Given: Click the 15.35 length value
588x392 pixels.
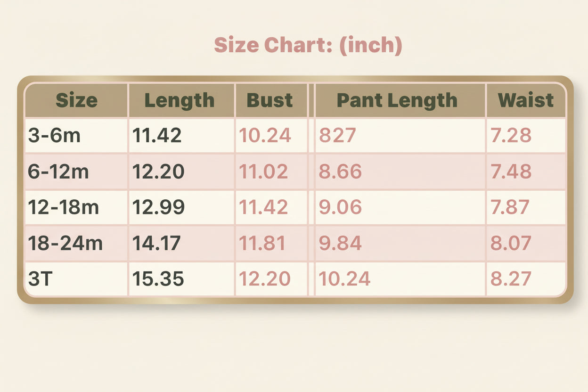Looking at the screenshot, I should (158, 279).
